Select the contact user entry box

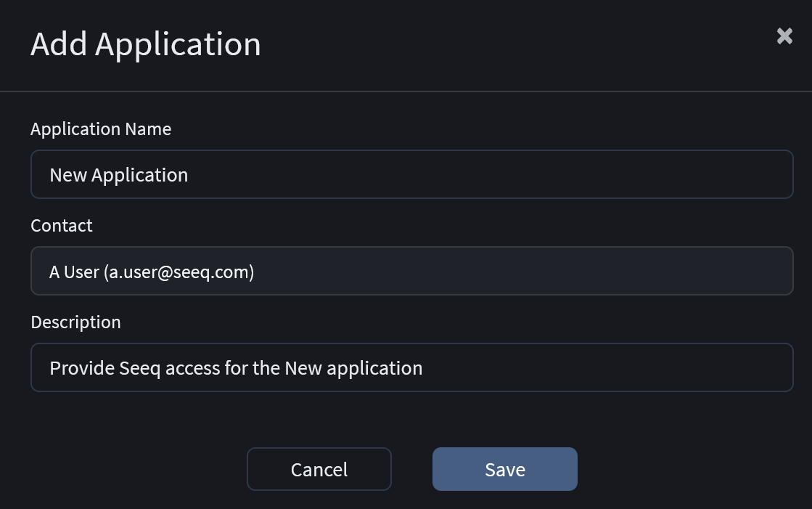[x=411, y=271]
